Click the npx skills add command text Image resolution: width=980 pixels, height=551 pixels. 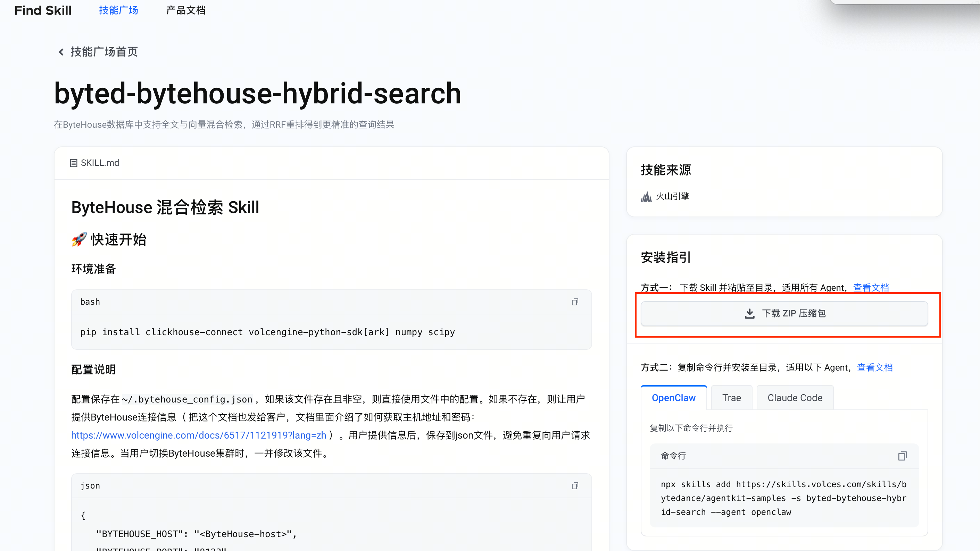(x=784, y=498)
